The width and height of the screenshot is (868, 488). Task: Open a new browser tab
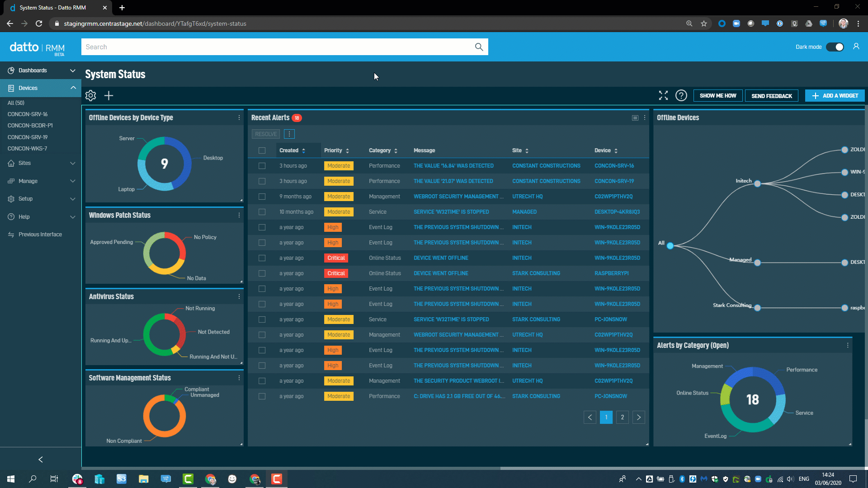point(122,8)
